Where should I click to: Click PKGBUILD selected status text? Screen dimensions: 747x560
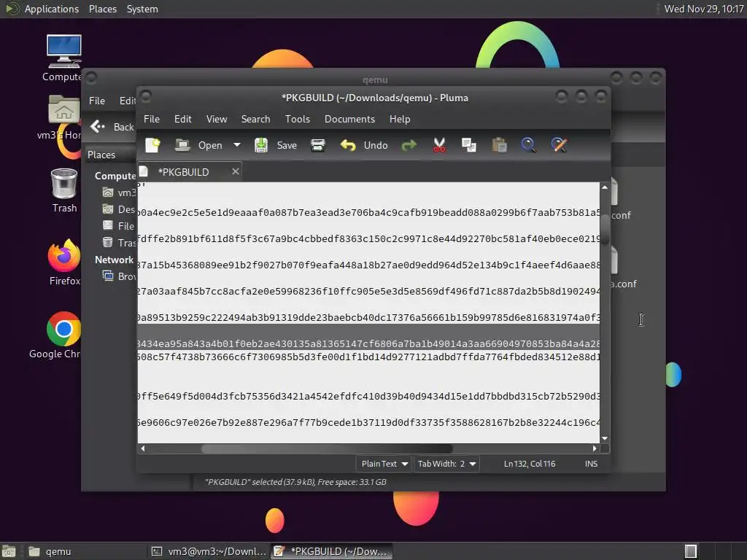[x=295, y=482]
